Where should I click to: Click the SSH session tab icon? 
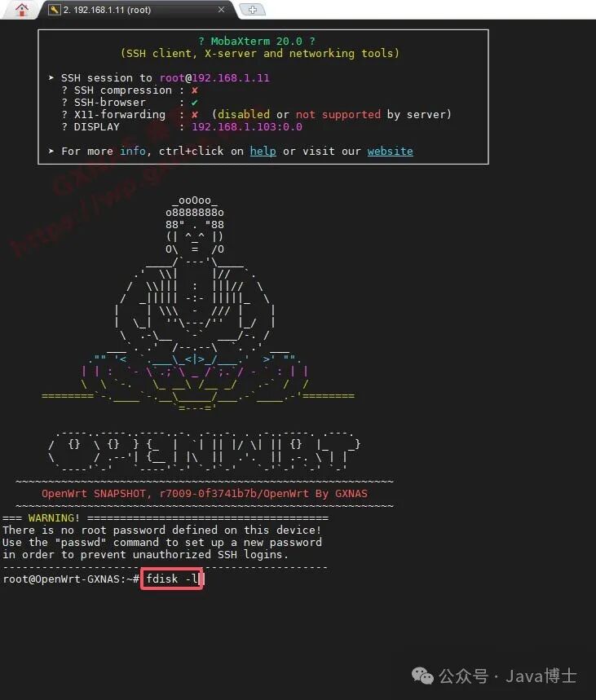pos(54,10)
